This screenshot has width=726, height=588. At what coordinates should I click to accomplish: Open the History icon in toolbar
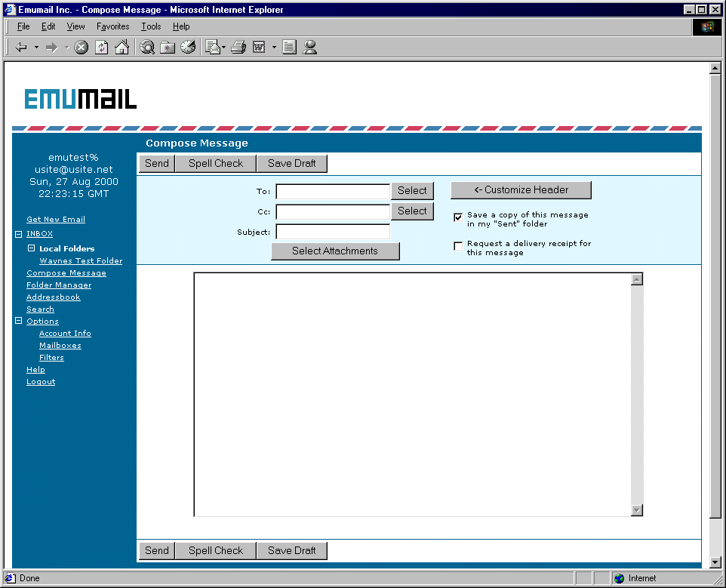[188, 48]
